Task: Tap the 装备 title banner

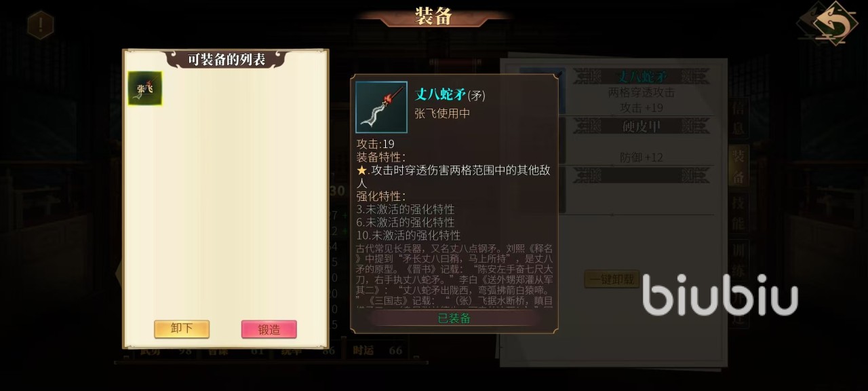Action: pos(434,16)
